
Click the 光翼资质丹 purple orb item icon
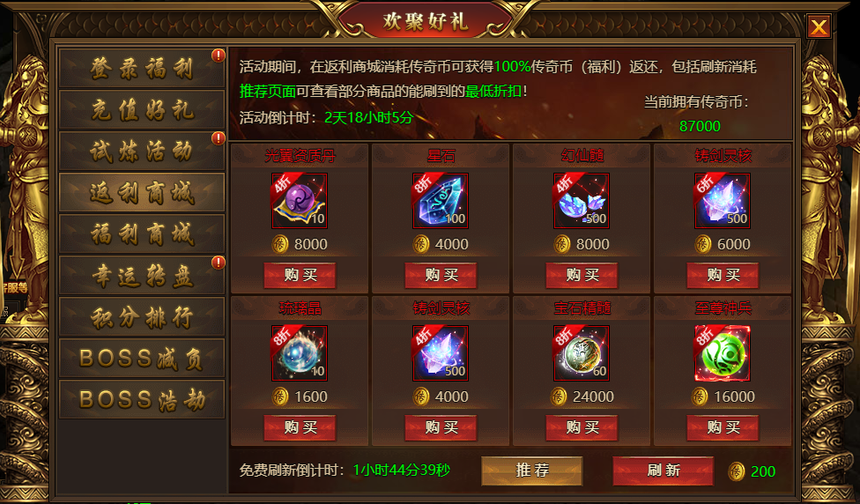click(300, 201)
